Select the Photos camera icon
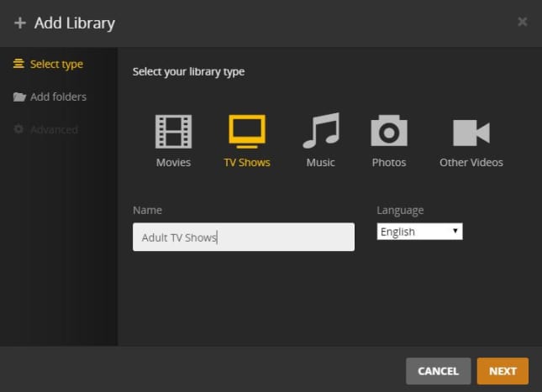 point(389,131)
